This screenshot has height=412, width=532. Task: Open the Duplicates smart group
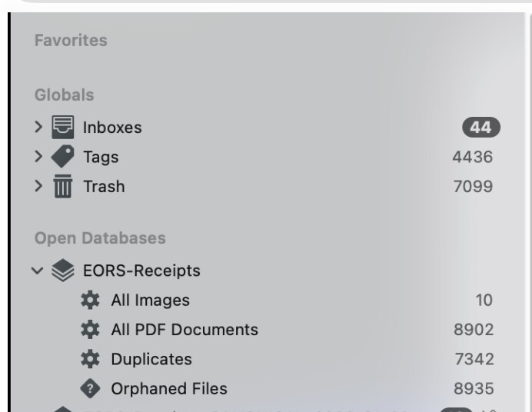(151, 359)
